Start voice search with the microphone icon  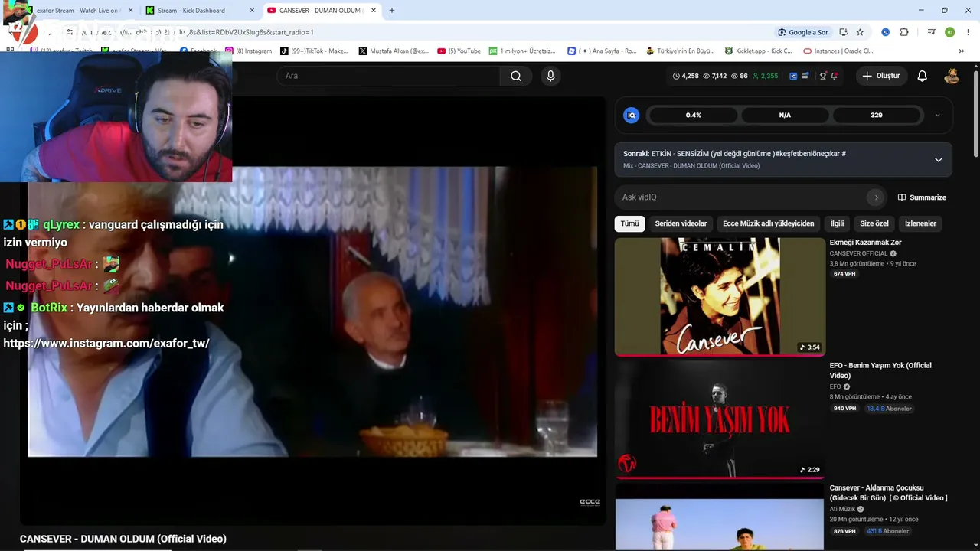coord(550,76)
